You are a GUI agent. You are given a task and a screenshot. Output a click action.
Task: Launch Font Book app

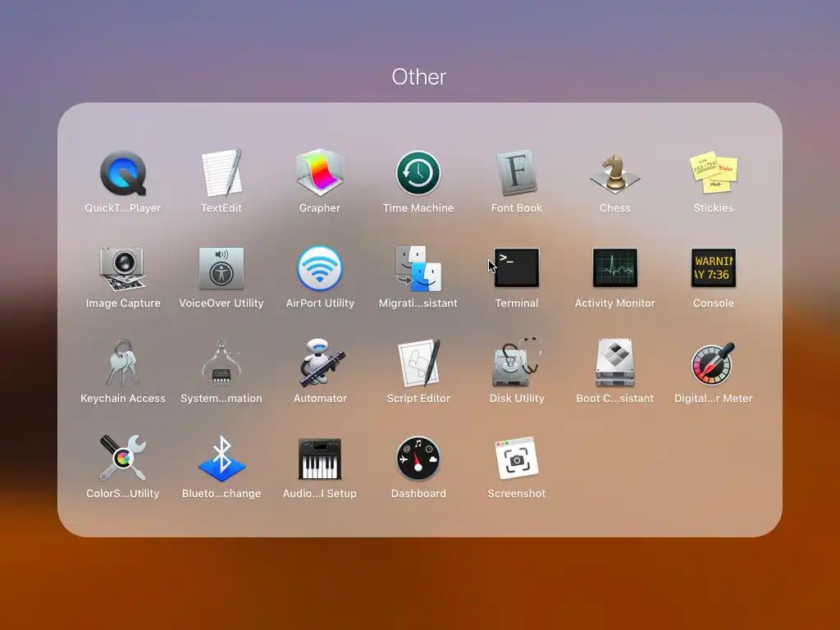pos(517,172)
